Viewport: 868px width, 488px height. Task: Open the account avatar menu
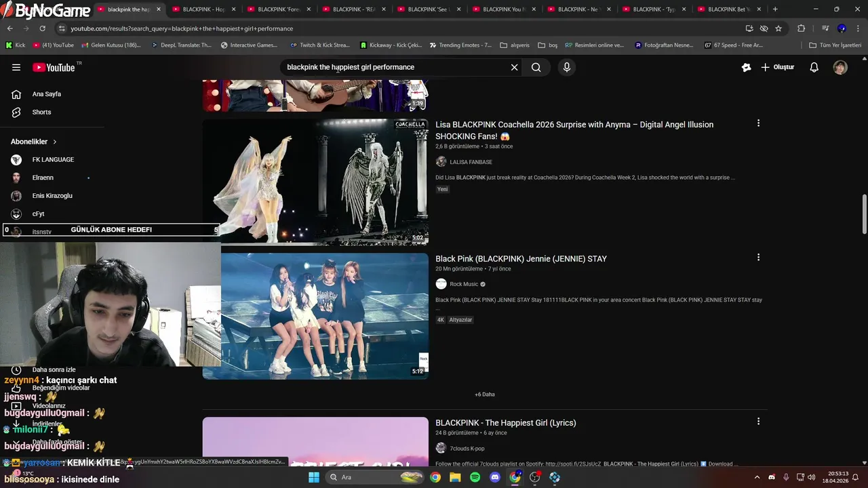pyautogui.click(x=840, y=67)
